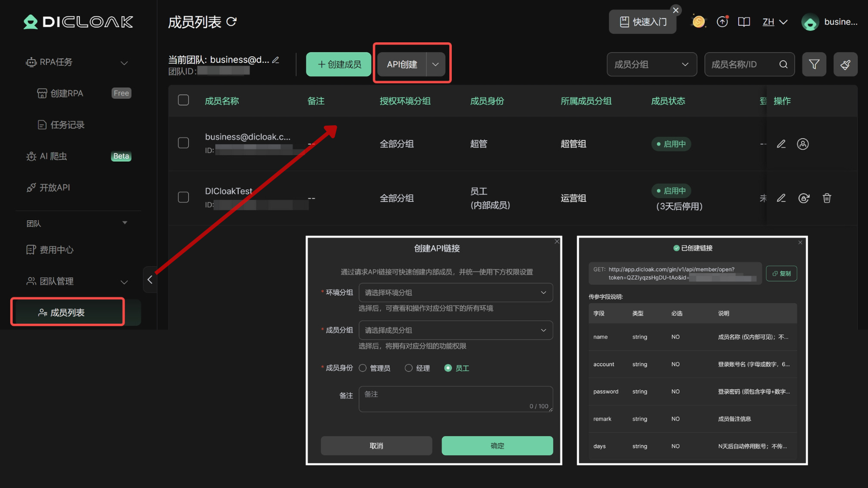
Task: Open profile icon for business@dicloak member
Action: (803, 144)
